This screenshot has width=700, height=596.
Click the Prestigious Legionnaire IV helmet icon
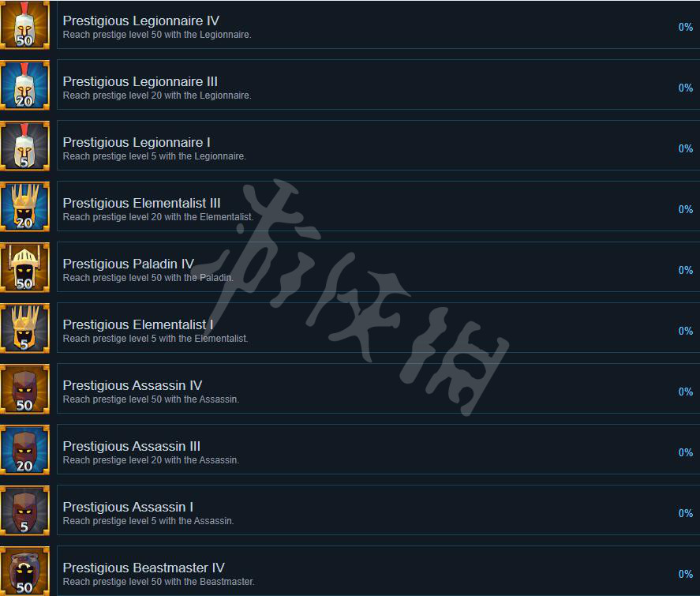tap(24, 24)
